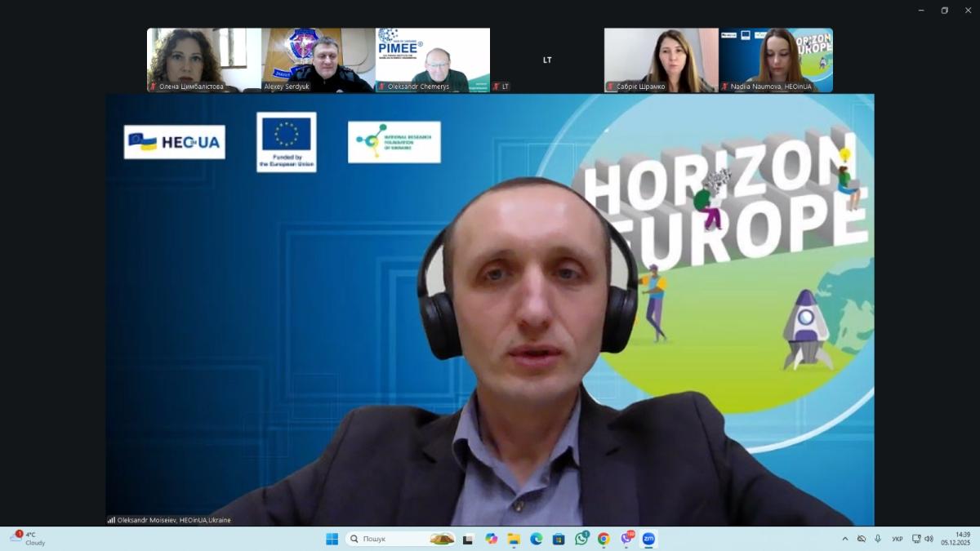Select Nadiia Naumova's video thumbnail
The image size is (980, 551).
(x=776, y=60)
